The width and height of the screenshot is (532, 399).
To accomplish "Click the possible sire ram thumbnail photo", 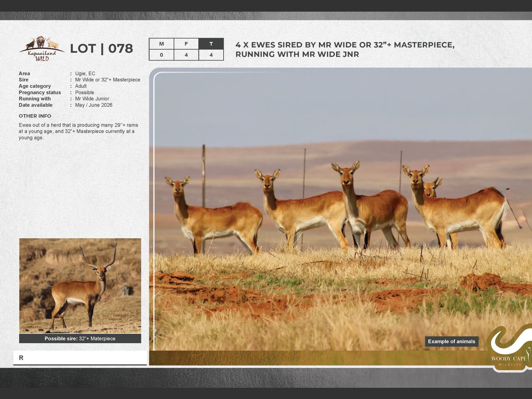I will (80, 286).
